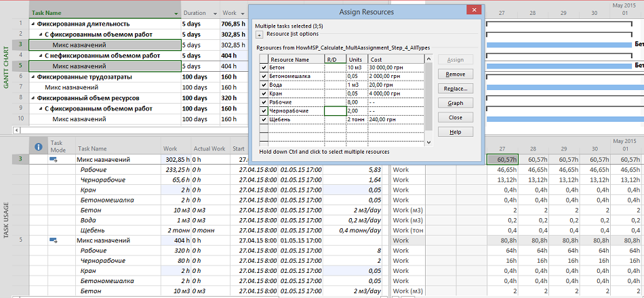
Task: Click task mode icon for usage row 5
Action: point(54,240)
